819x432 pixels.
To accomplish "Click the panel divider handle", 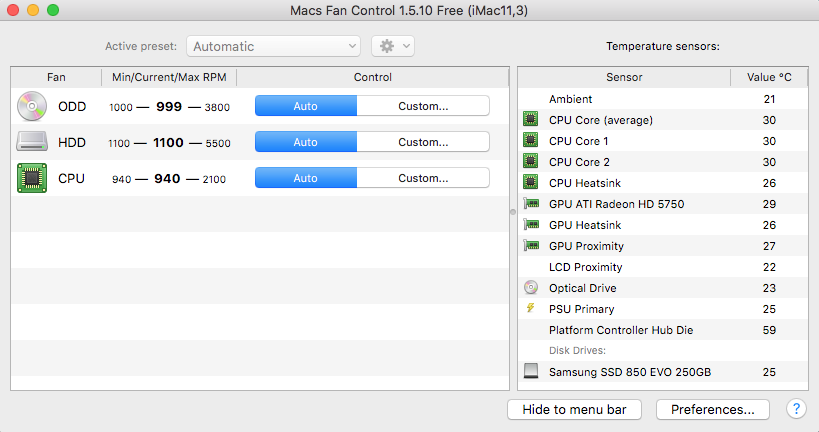I will coord(512,212).
